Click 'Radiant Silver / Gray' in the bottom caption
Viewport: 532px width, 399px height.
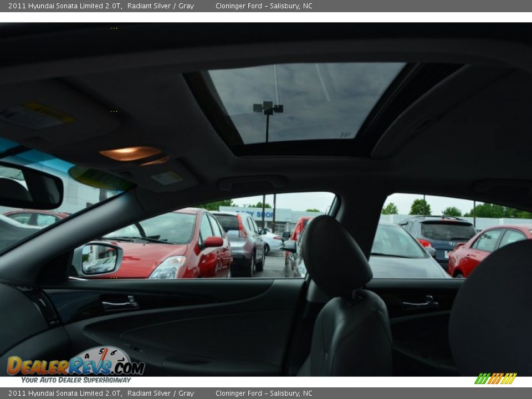pos(161,393)
